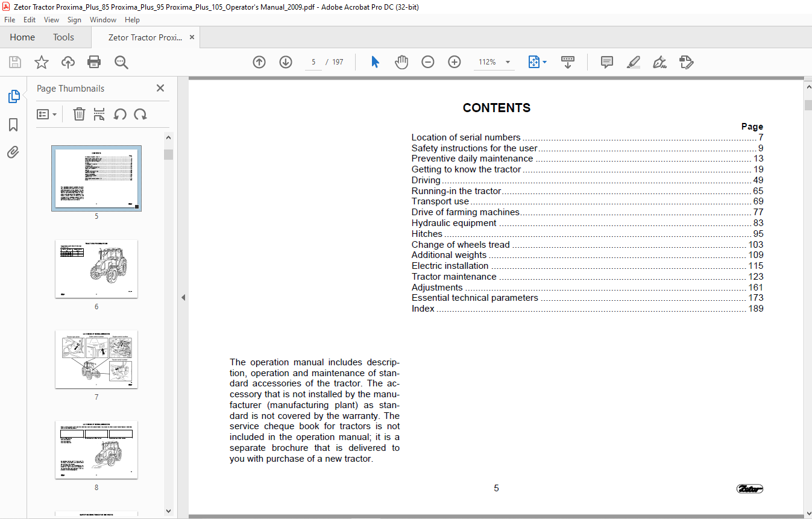Go to next page arrow

[x=286, y=62]
